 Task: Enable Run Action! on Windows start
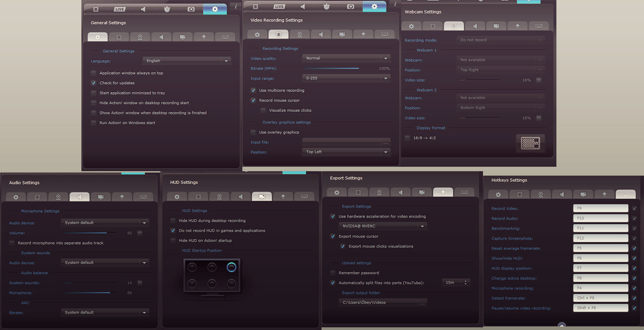point(93,123)
